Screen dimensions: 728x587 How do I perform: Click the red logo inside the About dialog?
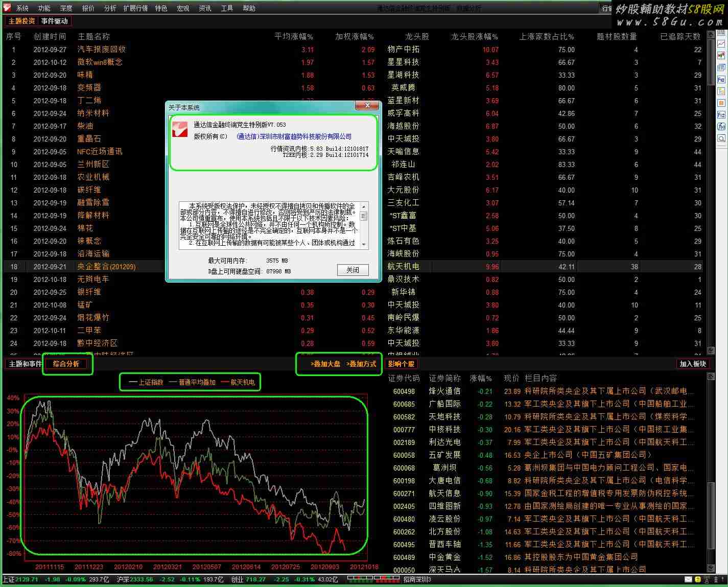[x=179, y=129]
